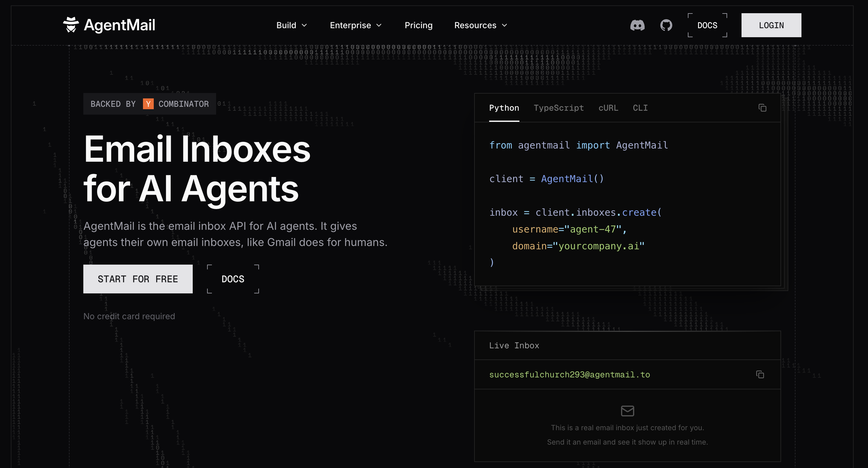868x468 pixels.
Task: Click the username="agent-47" code line
Action: pos(569,229)
